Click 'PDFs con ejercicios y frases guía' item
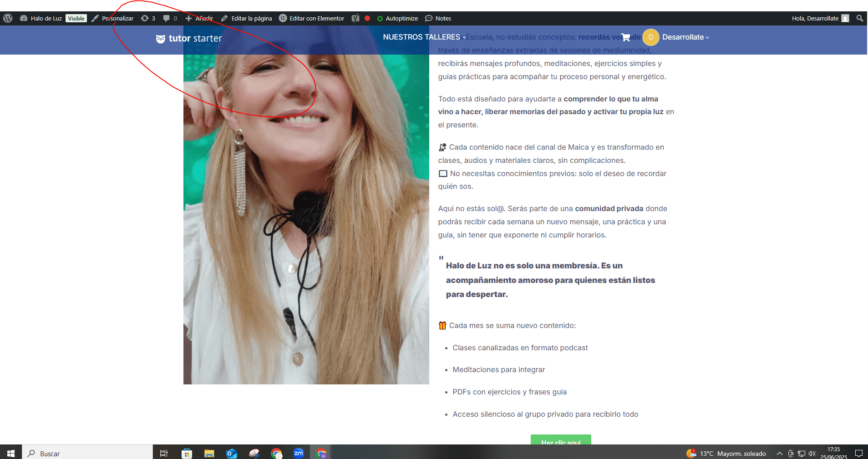868x459 pixels. pyautogui.click(x=509, y=392)
